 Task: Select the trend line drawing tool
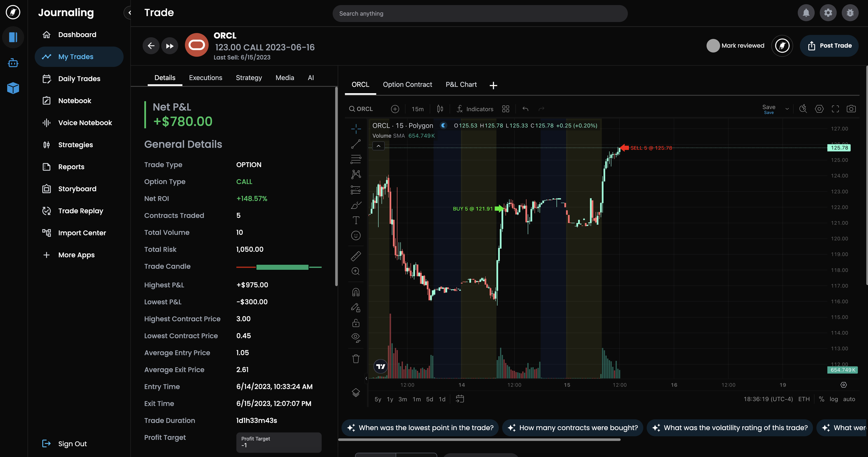(x=356, y=144)
